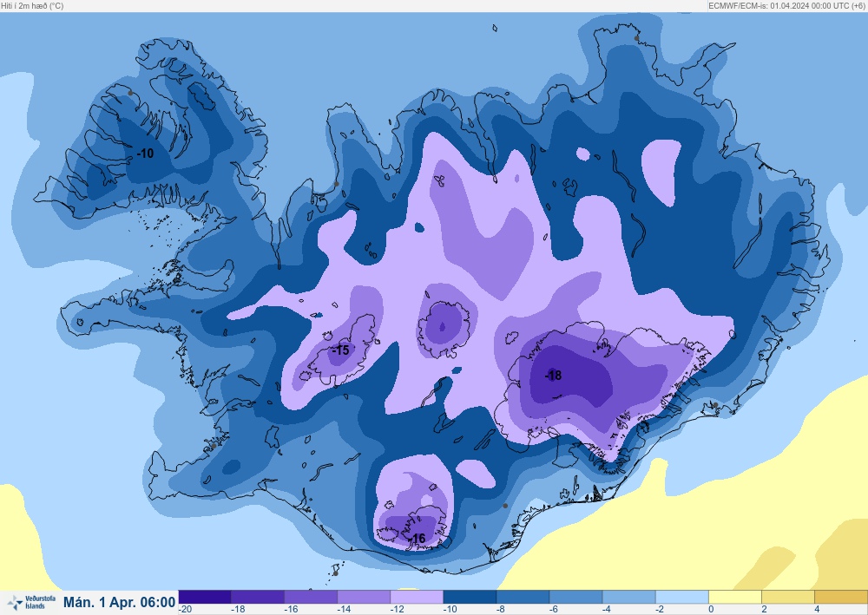
Task: Click the station dot in the northern Westfjords
Action: click(x=131, y=93)
